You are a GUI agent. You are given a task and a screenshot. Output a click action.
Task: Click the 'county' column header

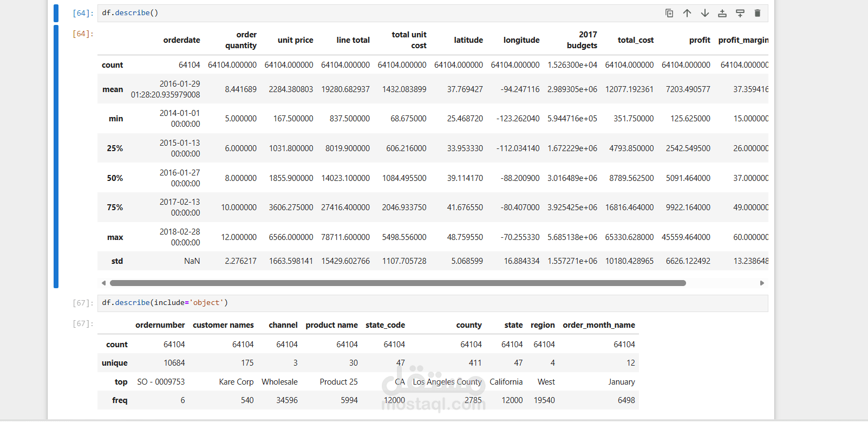click(x=469, y=325)
